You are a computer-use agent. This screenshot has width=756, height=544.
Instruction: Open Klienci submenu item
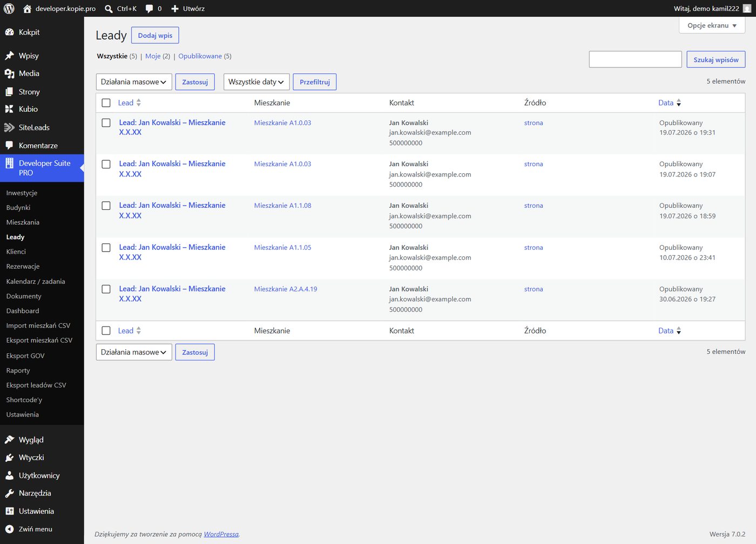[x=16, y=251]
